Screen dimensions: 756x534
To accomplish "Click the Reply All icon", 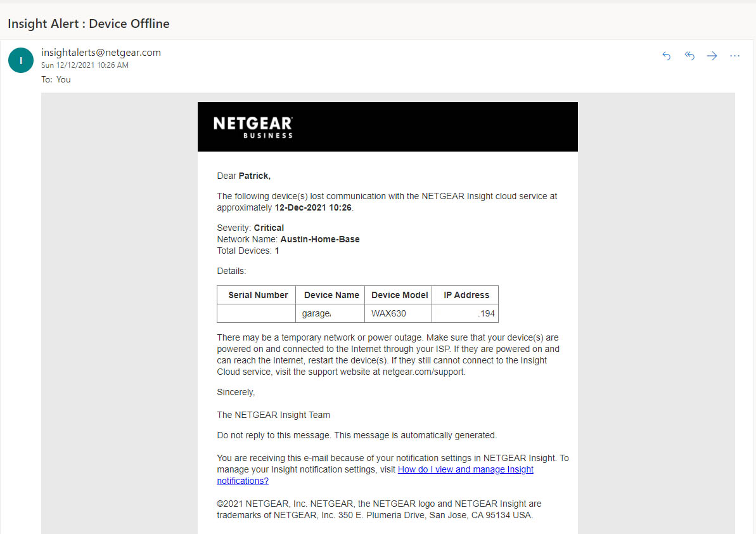I will click(x=689, y=56).
